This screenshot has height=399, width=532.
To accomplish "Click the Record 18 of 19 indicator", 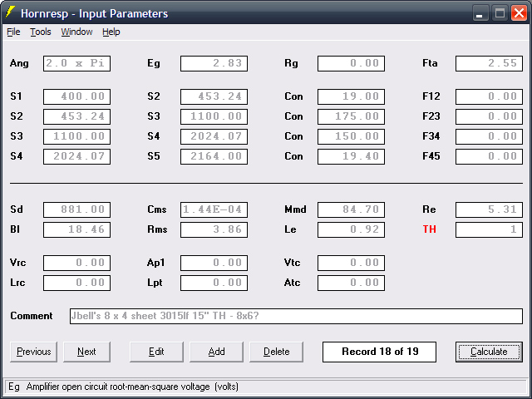I will point(379,352).
